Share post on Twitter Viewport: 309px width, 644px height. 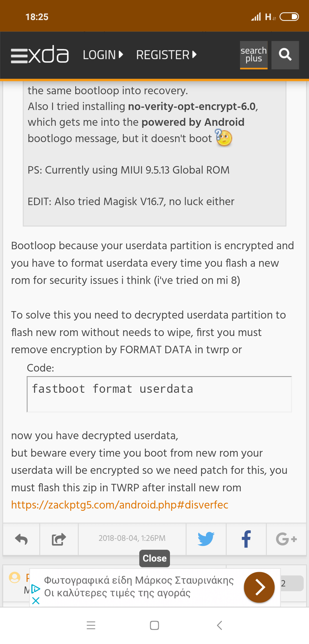click(x=206, y=539)
